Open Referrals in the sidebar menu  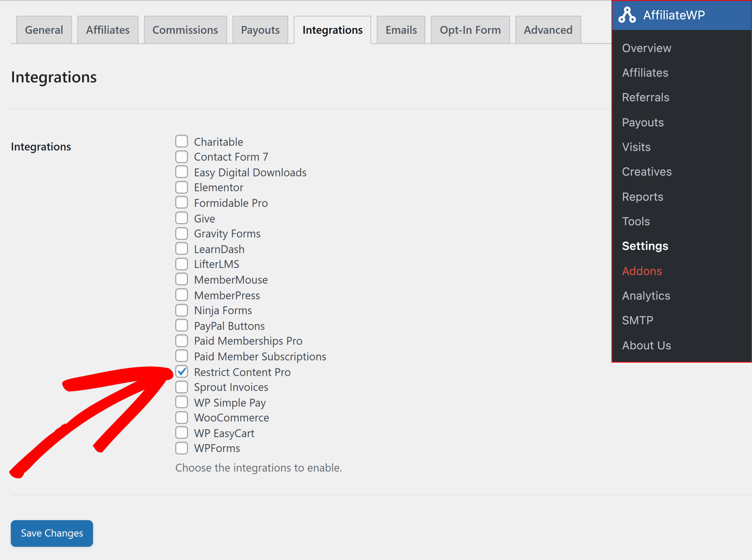pyautogui.click(x=645, y=97)
